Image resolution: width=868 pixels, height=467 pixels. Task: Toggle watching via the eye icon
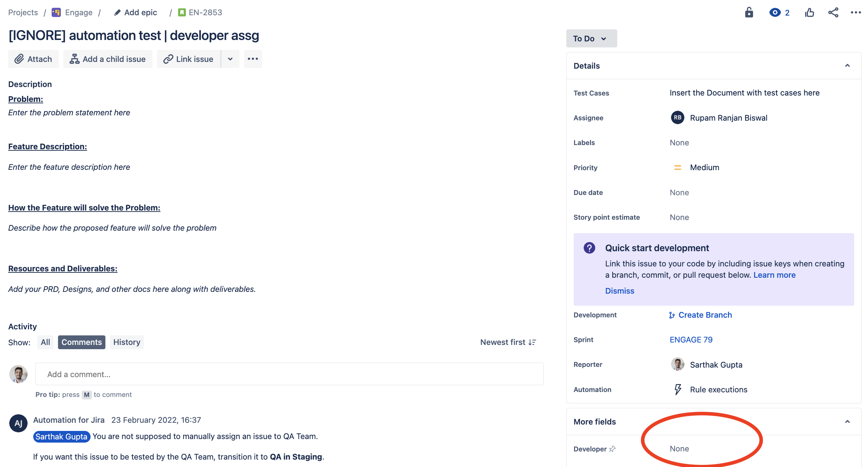(775, 12)
